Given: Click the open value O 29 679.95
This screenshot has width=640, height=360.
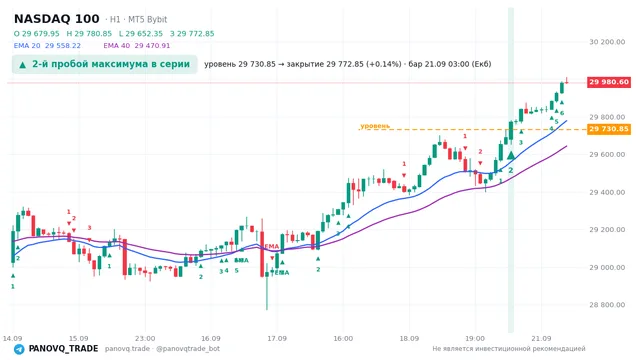Looking at the screenshot, I should [36, 33].
